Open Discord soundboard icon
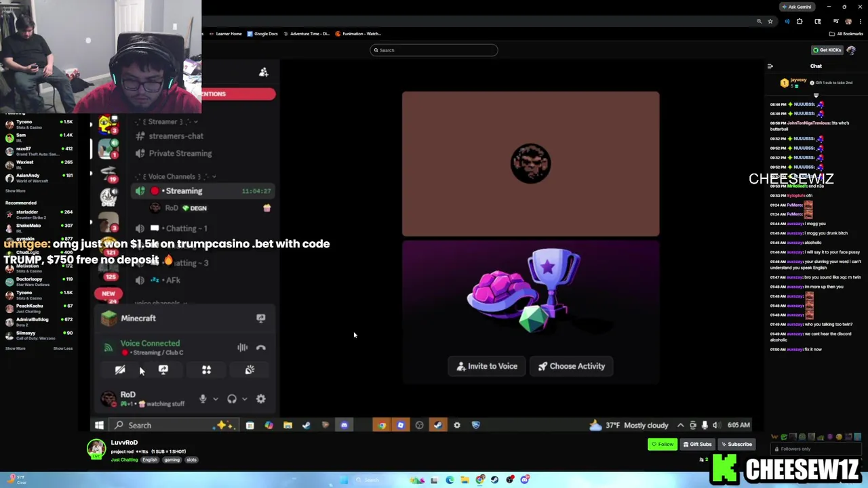The width and height of the screenshot is (868, 488). point(250,370)
